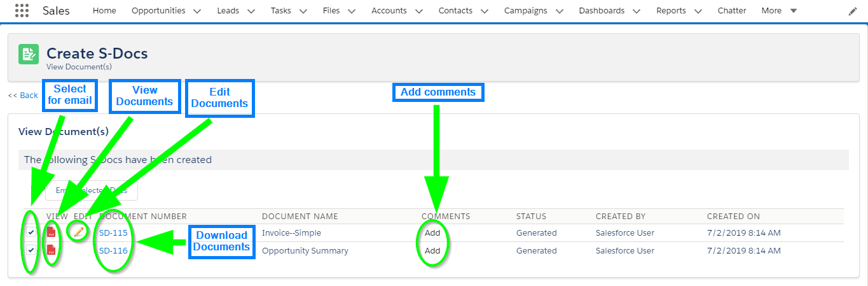Open the Files tab

click(x=331, y=11)
